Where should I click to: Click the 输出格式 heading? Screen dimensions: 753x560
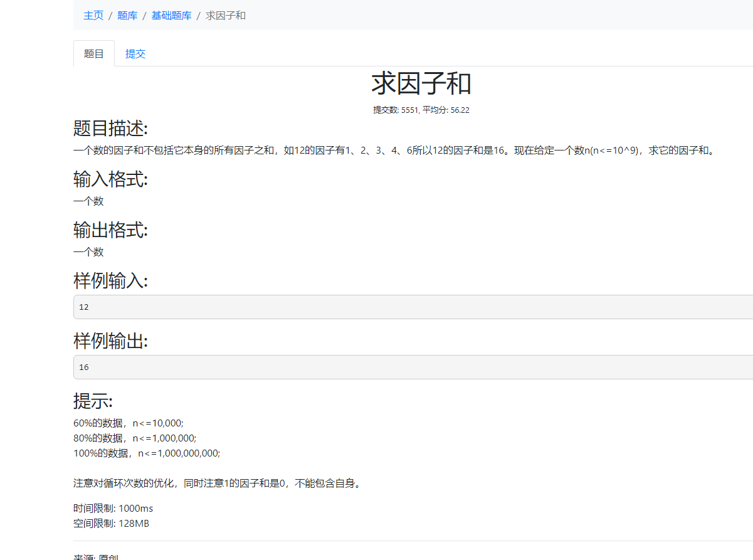(x=111, y=230)
